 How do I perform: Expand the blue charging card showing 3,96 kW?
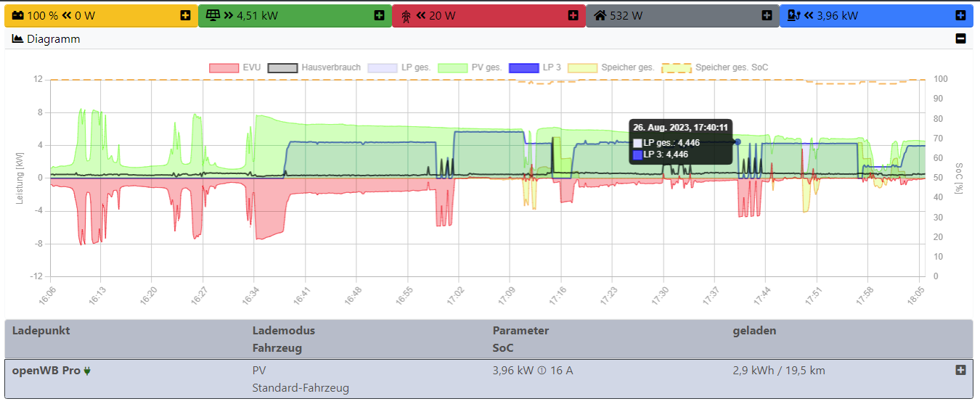pyautogui.click(x=960, y=15)
